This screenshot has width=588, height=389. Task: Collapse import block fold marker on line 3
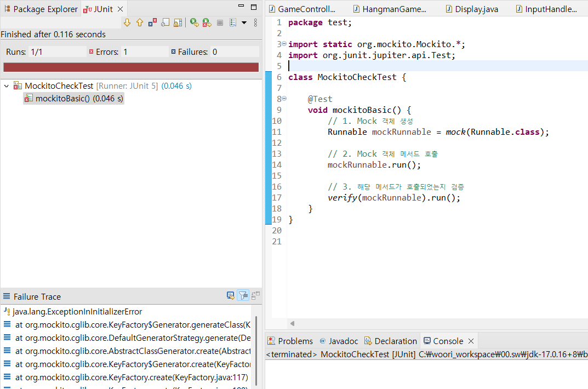(284, 44)
